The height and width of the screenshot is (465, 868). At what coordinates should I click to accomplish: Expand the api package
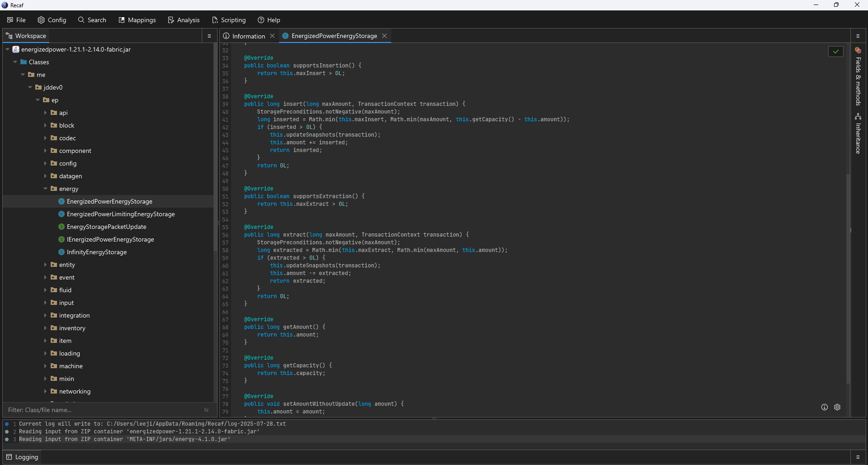[45, 113]
